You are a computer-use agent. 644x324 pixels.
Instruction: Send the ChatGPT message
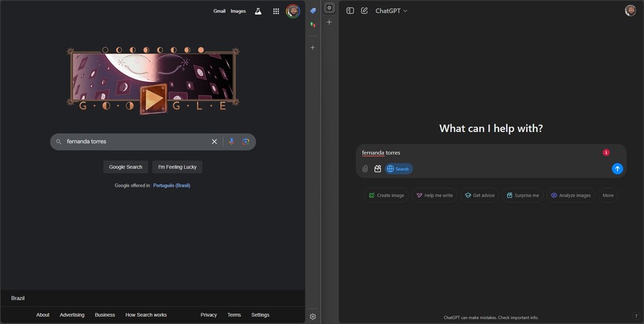click(617, 169)
